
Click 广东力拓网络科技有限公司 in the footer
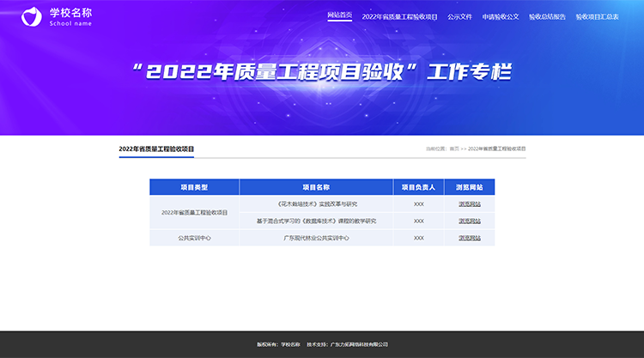point(359,344)
